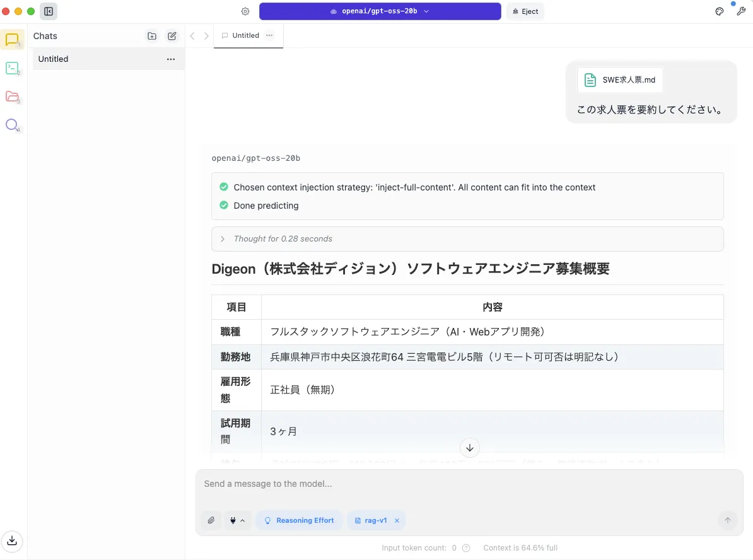The width and height of the screenshot is (753, 560).
Task: Go forward with the right arrow
Action: [206, 36]
